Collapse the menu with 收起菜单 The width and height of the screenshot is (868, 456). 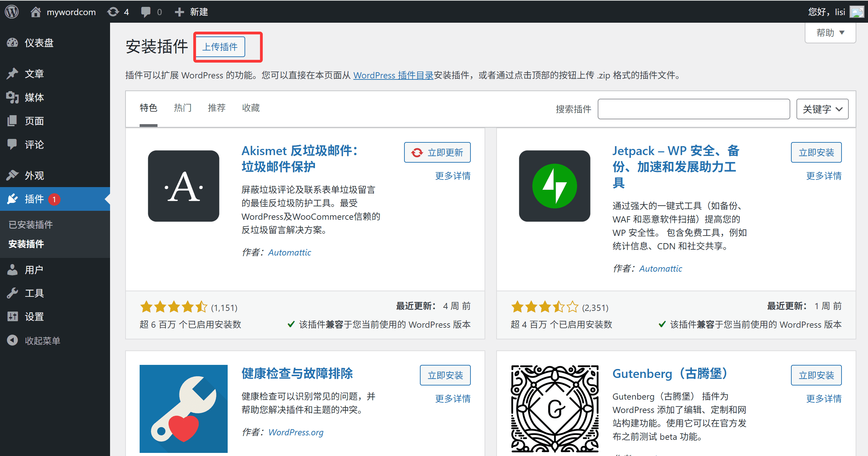coord(42,340)
